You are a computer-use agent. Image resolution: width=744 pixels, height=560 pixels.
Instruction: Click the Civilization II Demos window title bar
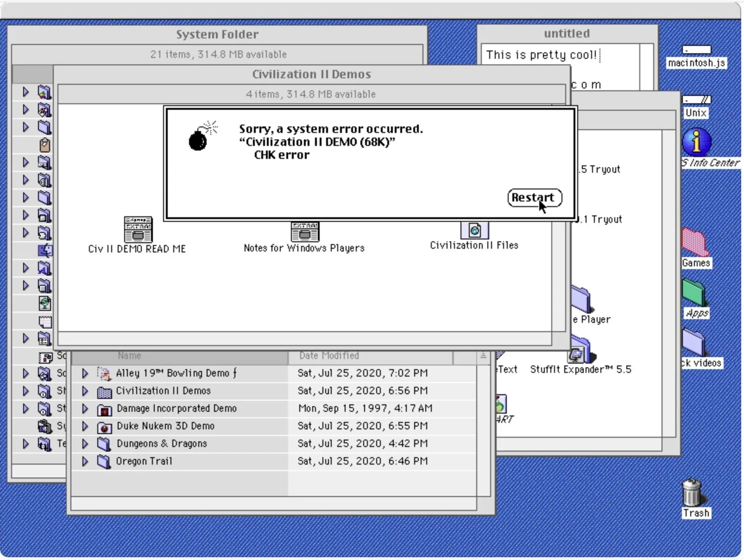pos(311,74)
